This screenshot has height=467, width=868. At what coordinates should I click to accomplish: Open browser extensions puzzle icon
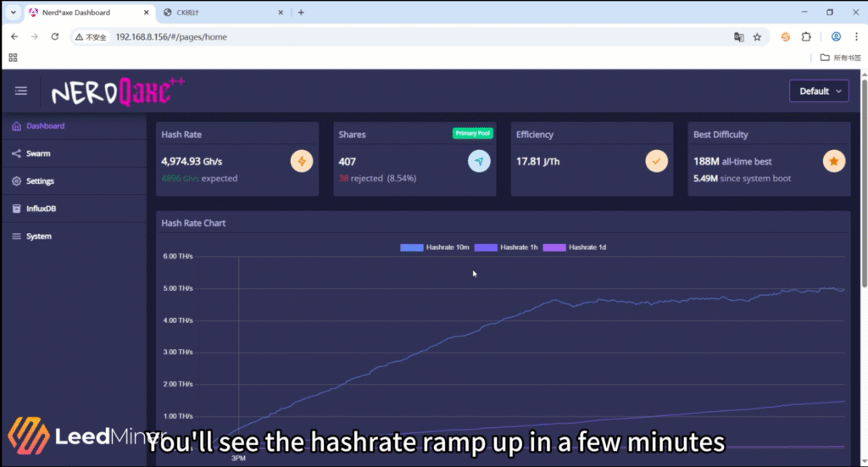point(807,37)
